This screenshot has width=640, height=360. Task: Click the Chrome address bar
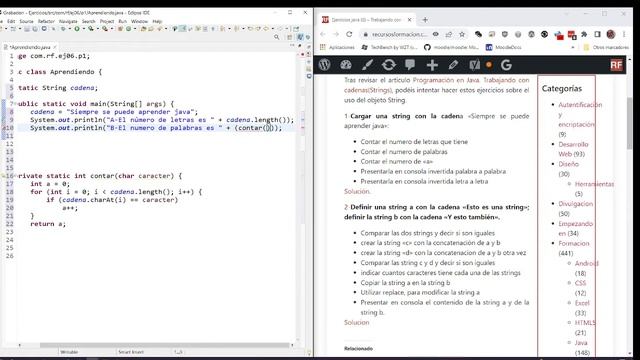(x=399, y=34)
